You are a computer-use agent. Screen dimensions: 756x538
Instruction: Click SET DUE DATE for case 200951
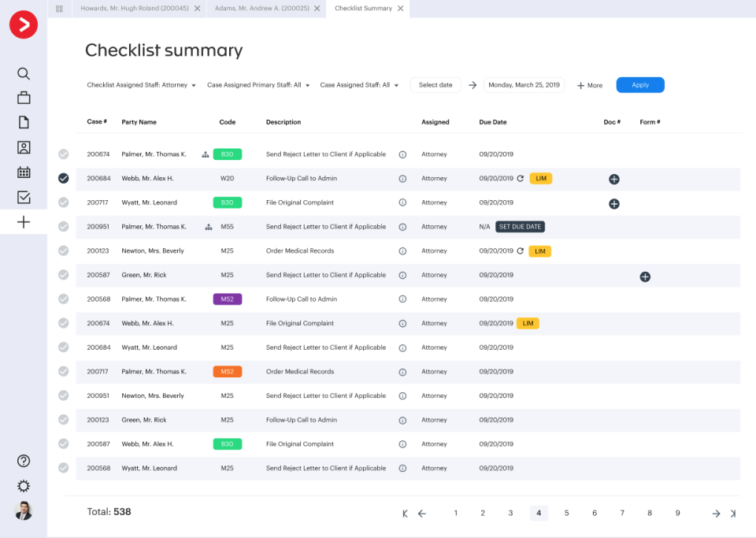coord(520,226)
